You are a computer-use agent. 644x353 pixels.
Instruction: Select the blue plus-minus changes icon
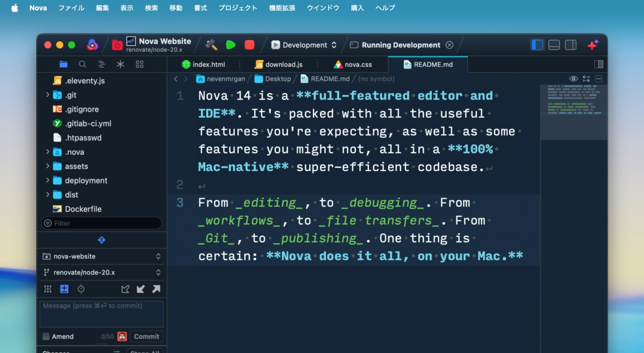tap(64, 289)
